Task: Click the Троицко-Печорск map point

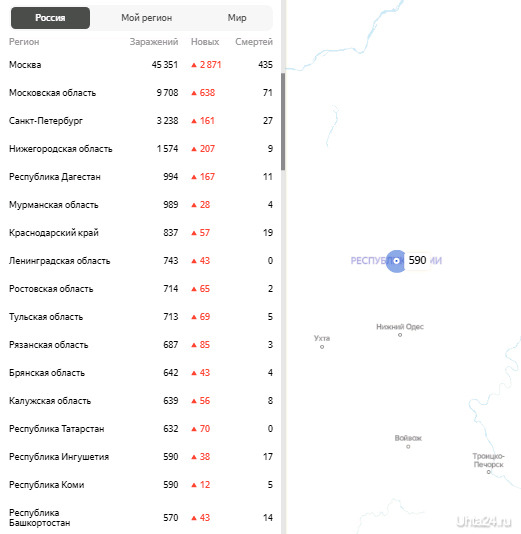Action: (489, 472)
